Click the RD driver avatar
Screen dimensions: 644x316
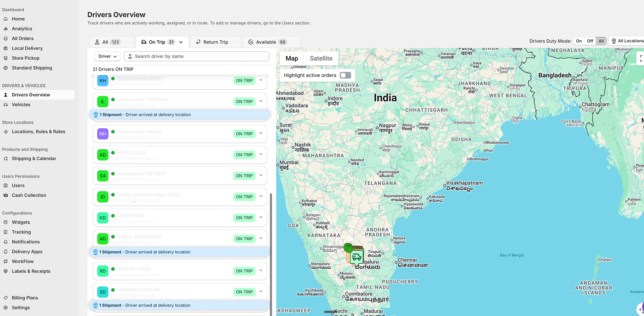(103, 271)
